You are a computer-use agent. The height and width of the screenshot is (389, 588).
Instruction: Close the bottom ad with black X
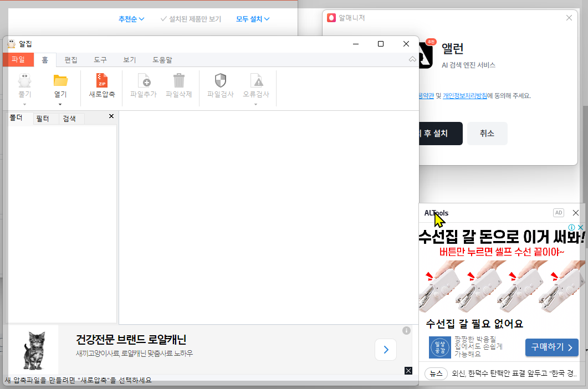(408, 371)
